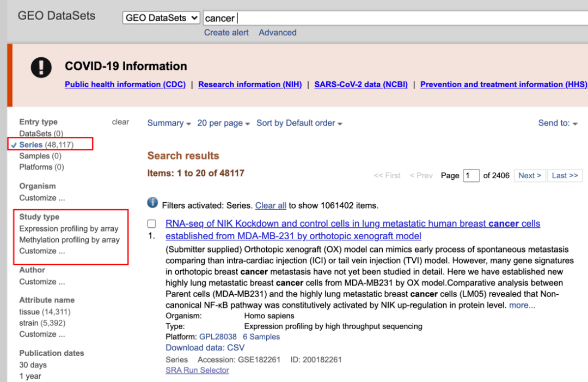Expand the Send to menu
This screenshot has height=382, width=588.
558,123
